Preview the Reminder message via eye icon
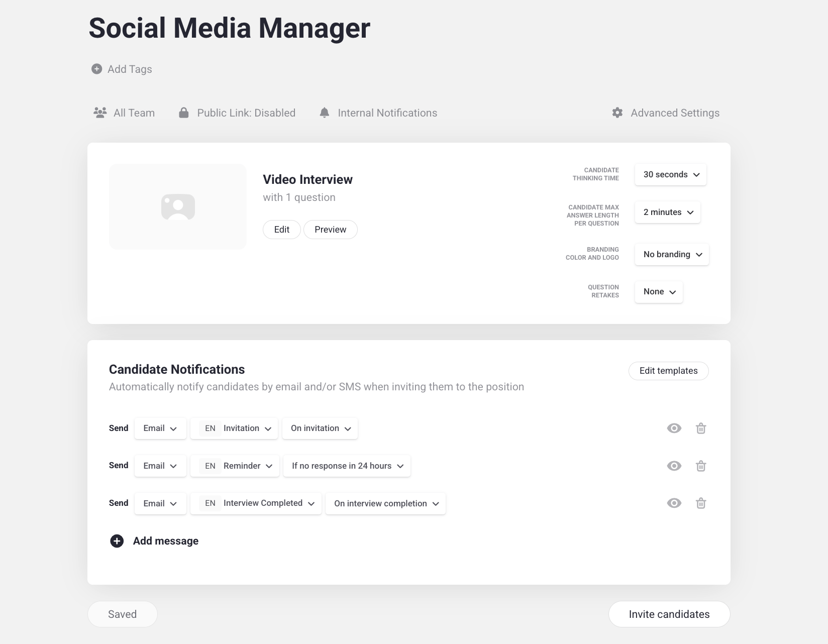The height and width of the screenshot is (644, 828). [x=674, y=466]
